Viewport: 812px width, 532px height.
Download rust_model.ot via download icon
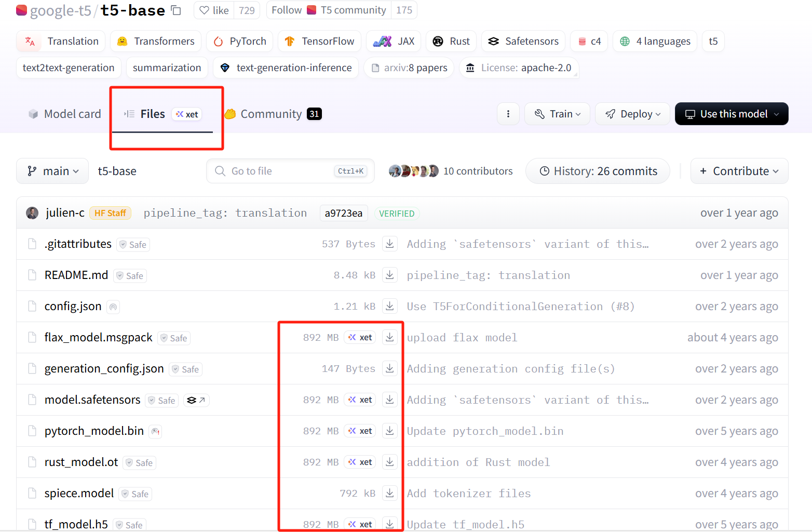(x=390, y=462)
